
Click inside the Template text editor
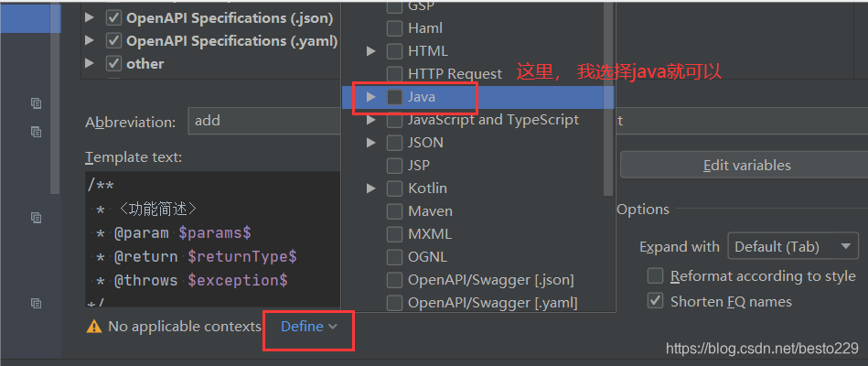point(212,239)
